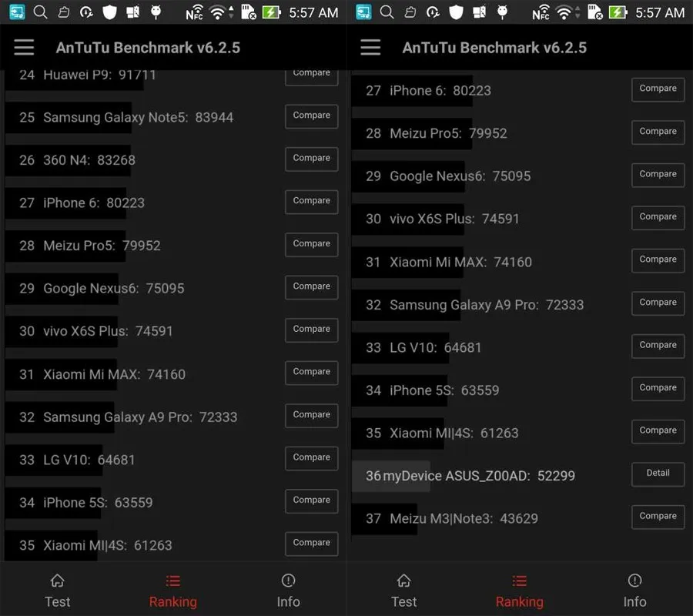Image resolution: width=693 pixels, height=616 pixels.
Task: Tap search magnifier in right status bar
Action: point(387,12)
